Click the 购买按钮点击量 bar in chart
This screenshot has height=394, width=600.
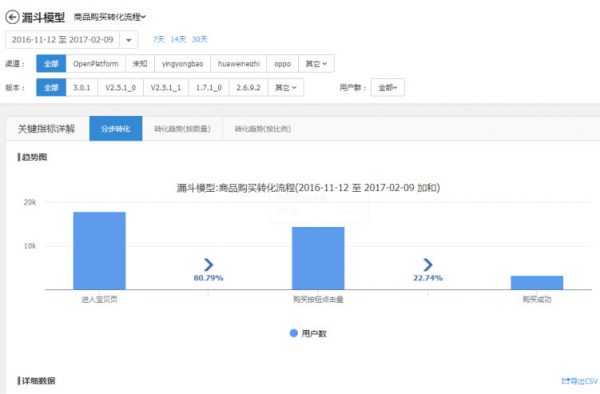(318, 258)
